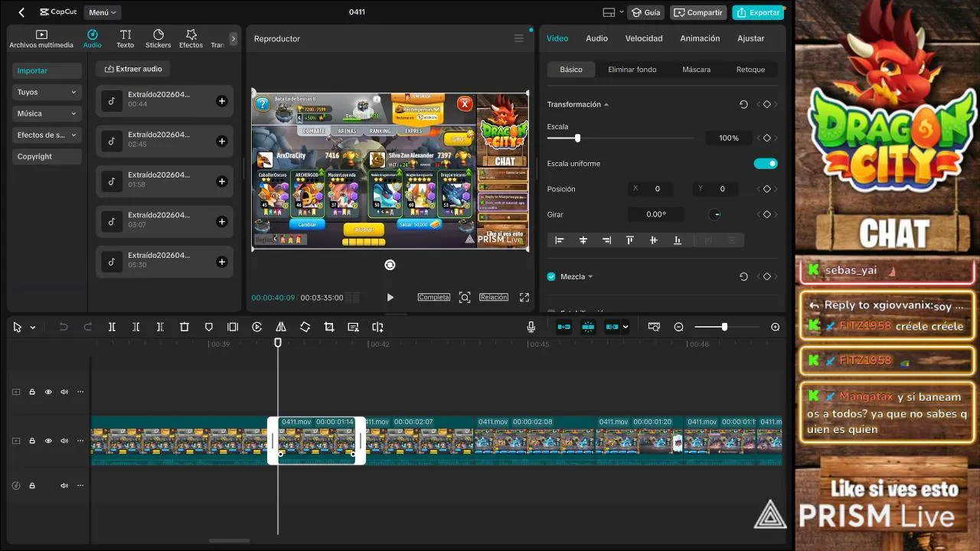Open the selection tool dropdown arrow
This screenshot has height=551, width=980.
[x=32, y=328]
